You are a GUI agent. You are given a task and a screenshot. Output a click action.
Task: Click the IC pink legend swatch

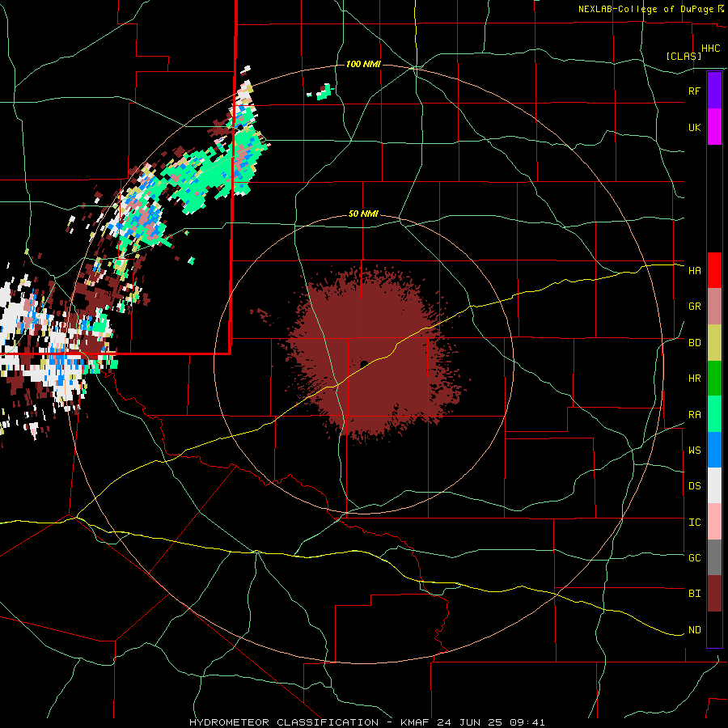(x=714, y=522)
